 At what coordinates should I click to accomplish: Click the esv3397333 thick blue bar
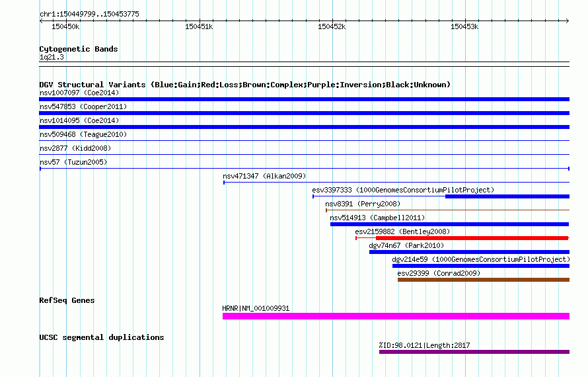(x=507, y=196)
